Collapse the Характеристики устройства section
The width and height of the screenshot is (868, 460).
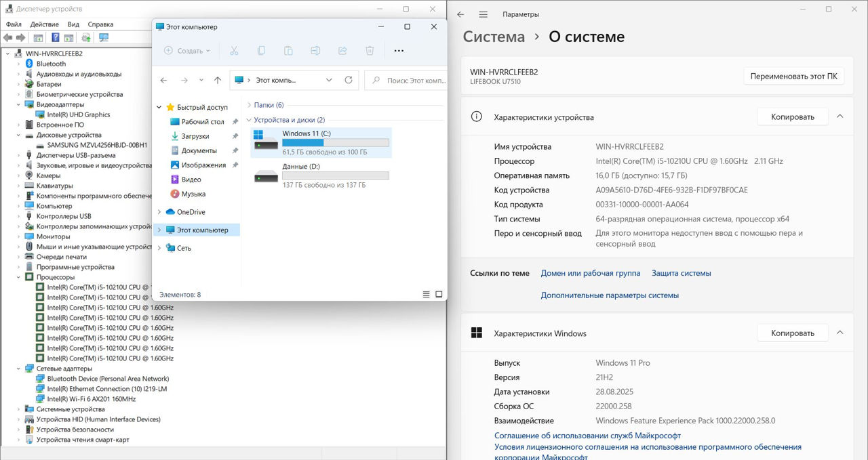click(x=840, y=117)
